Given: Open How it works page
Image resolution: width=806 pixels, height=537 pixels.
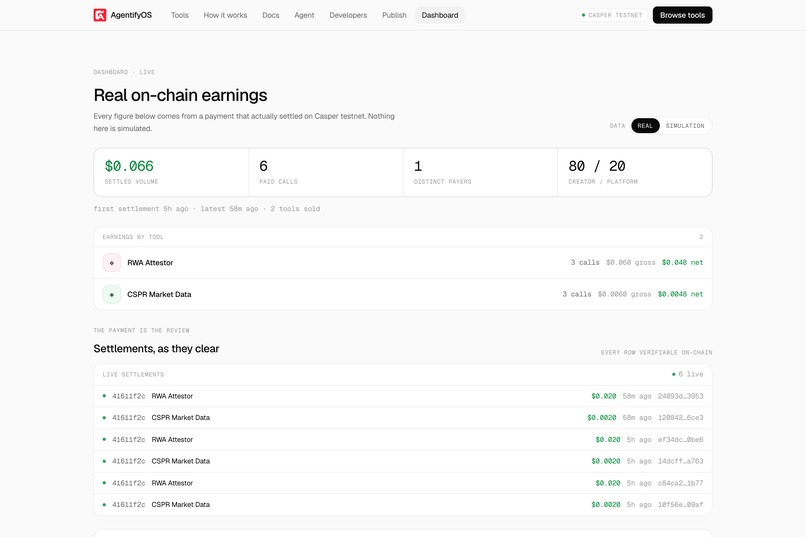Looking at the screenshot, I should coord(225,15).
